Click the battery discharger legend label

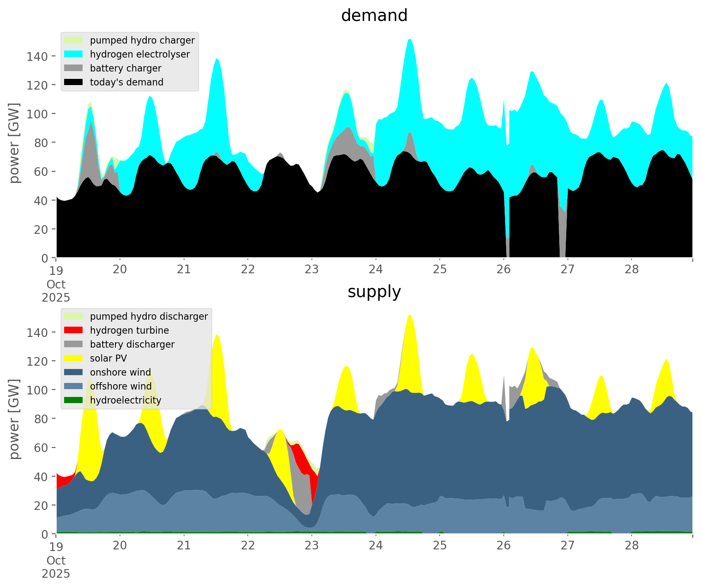click(x=132, y=344)
